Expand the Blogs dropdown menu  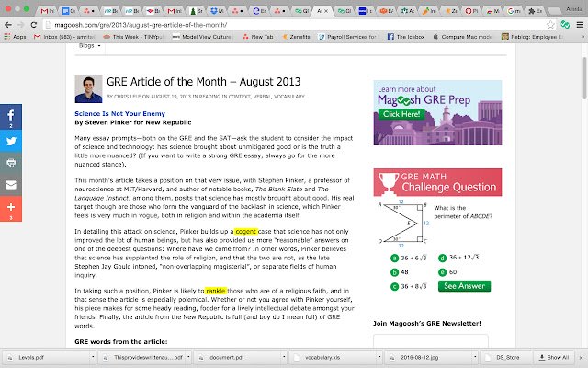90,45
